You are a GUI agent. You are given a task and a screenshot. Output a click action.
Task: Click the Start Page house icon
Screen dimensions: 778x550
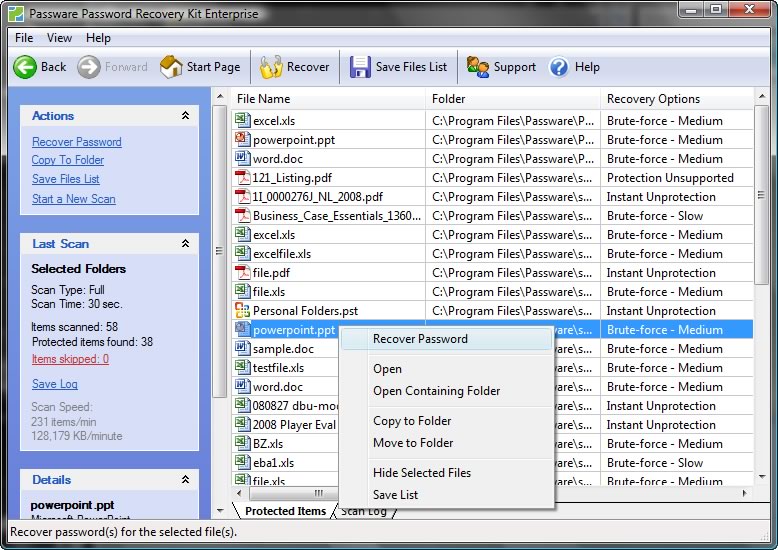point(171,67)
